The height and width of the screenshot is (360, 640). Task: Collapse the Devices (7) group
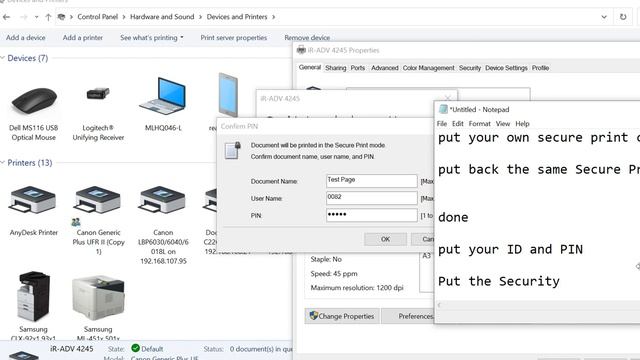(x=3, y=58)
